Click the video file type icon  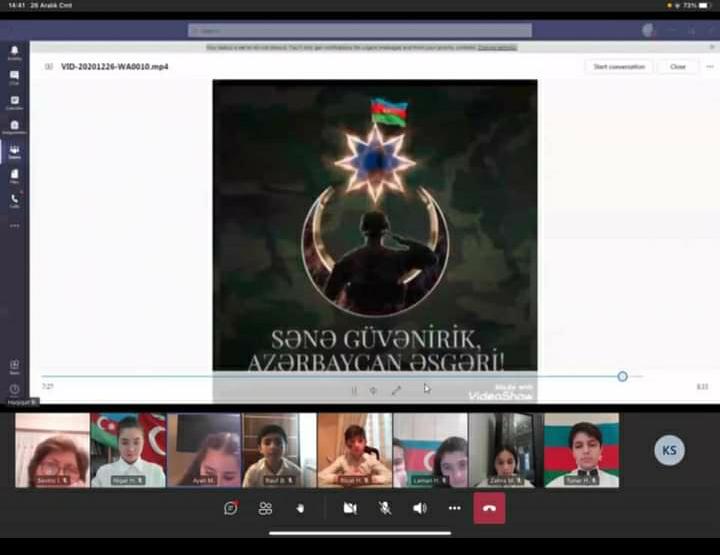point(49,67)
